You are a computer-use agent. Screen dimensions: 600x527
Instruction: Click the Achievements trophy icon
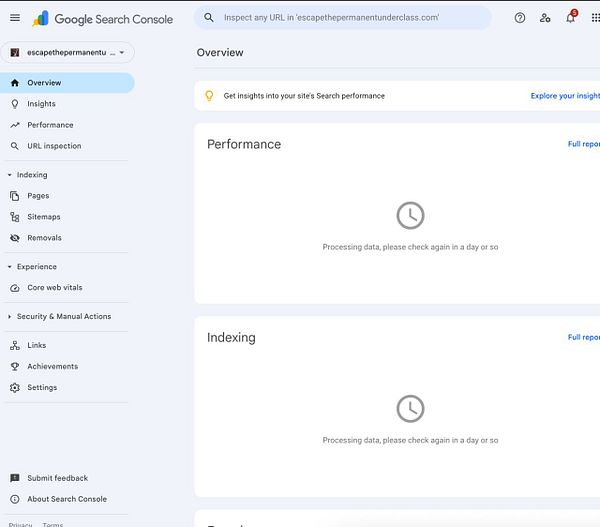pyautogui.click(x=15, y=366)
